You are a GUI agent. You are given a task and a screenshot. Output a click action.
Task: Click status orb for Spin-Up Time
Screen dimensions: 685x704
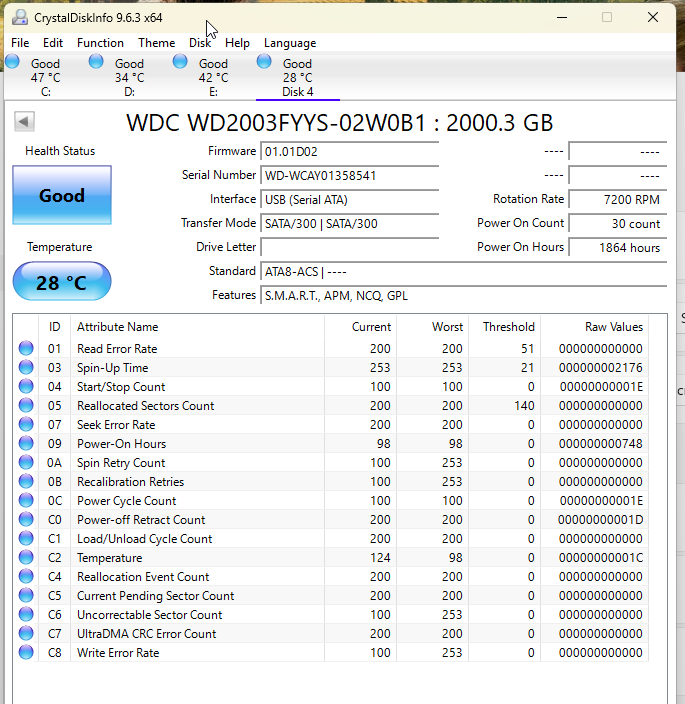[x=26, y=367]
